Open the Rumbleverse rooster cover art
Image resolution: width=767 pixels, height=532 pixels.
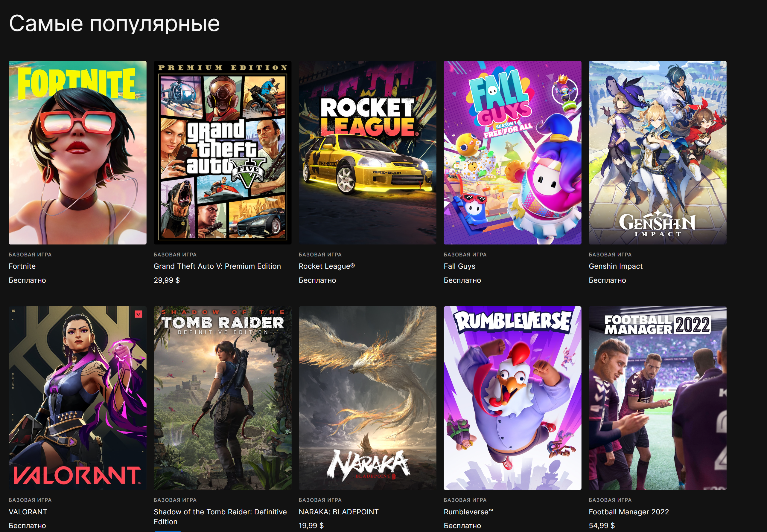512,398
